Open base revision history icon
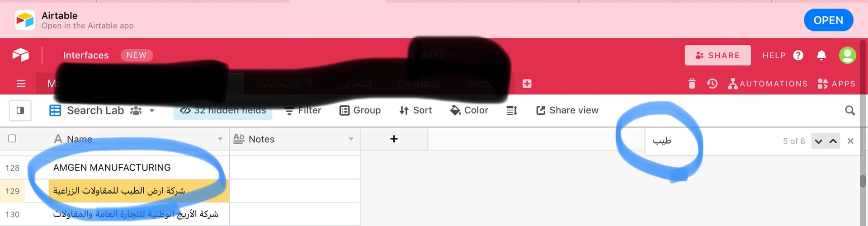The image size is (868, 226). 712,84
